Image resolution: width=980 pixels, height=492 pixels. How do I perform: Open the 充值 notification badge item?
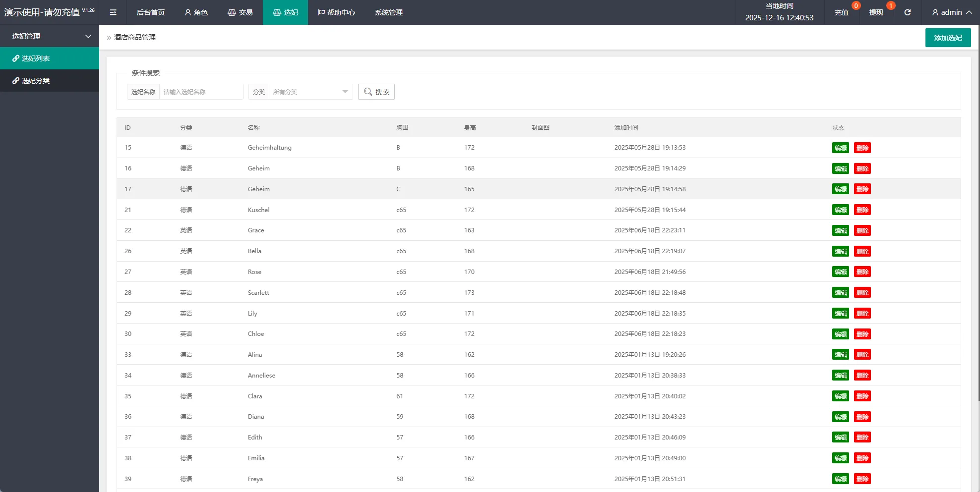(842, 12)
